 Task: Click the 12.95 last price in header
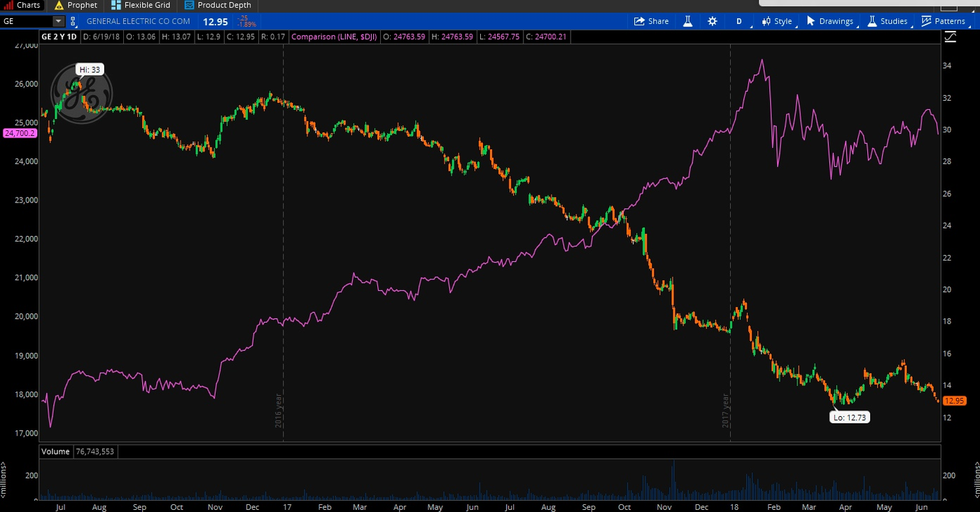(215, 21)
